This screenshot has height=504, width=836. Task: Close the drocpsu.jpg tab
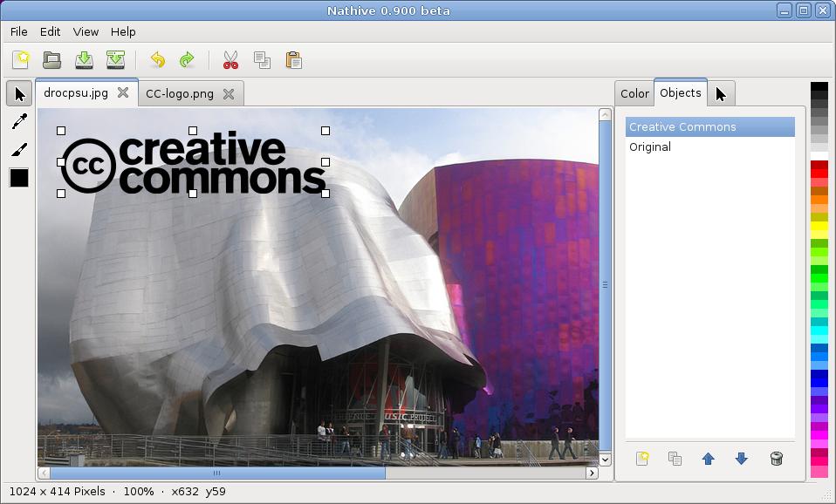point(123,92)
